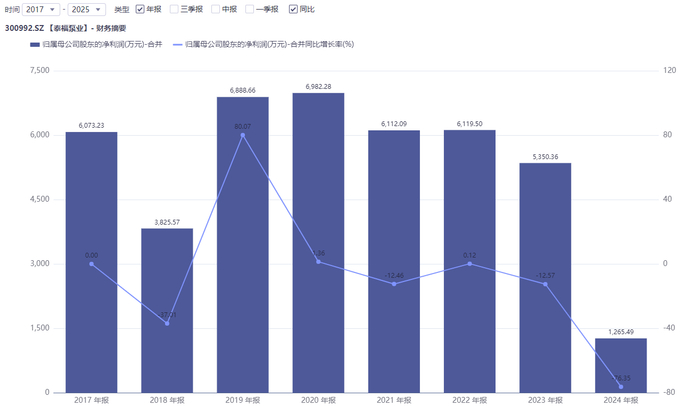Toggle the net profit bar series legend

point(96,44)
